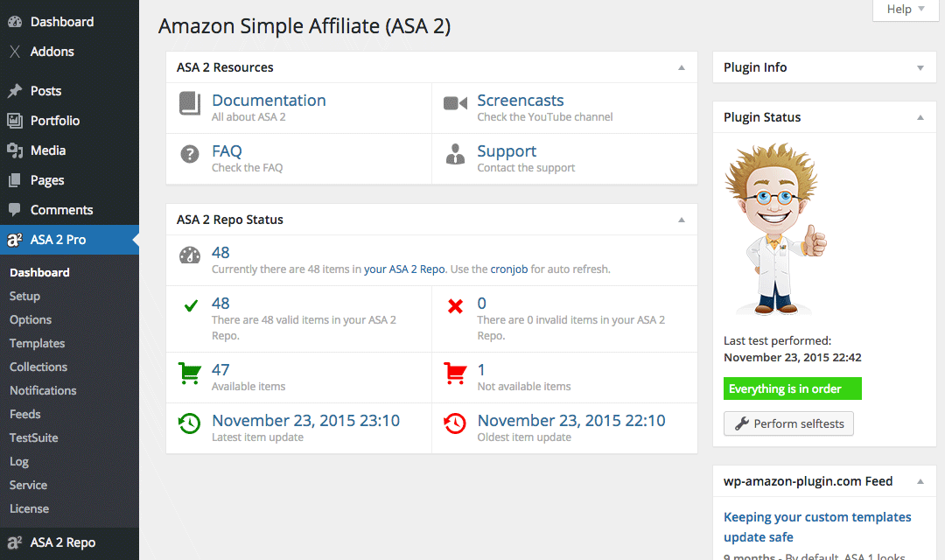Click the red clock oldest update icon
Viewport: 945px width, 560px height.
tap(455, 423)
